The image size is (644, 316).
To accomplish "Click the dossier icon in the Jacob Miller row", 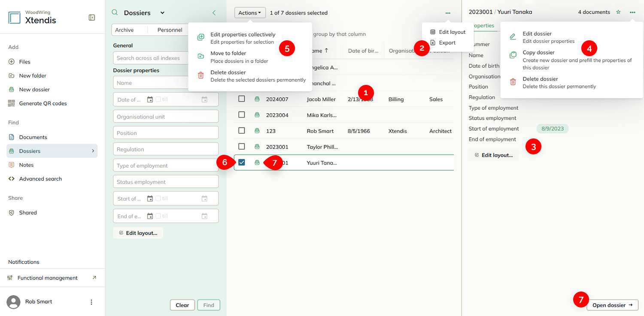I will click(257, 99).
